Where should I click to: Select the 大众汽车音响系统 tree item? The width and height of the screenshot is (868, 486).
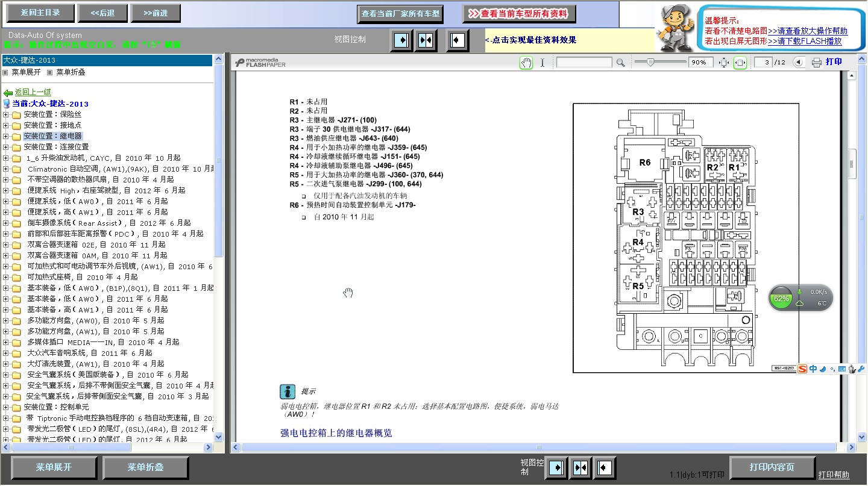[x=90, y=354]
